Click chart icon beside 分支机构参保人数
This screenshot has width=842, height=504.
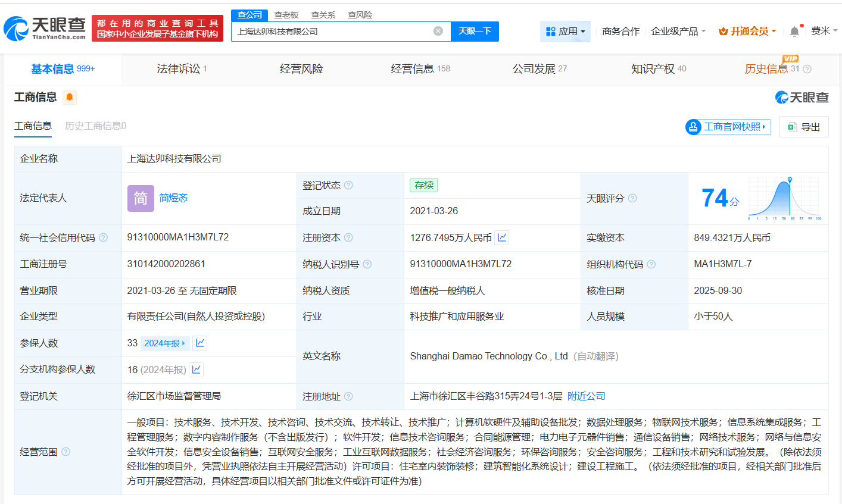point(195,370)
